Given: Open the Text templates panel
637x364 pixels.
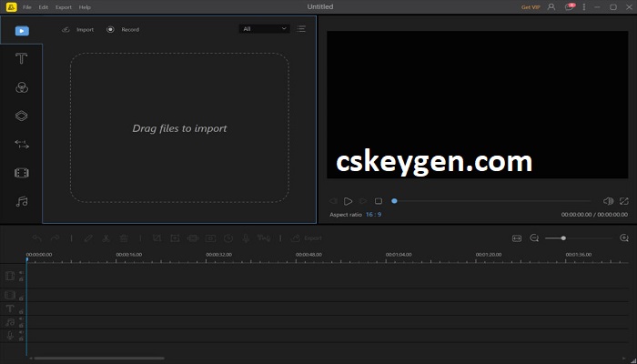Looking at the screenshot, I should (x=22, y=58).
